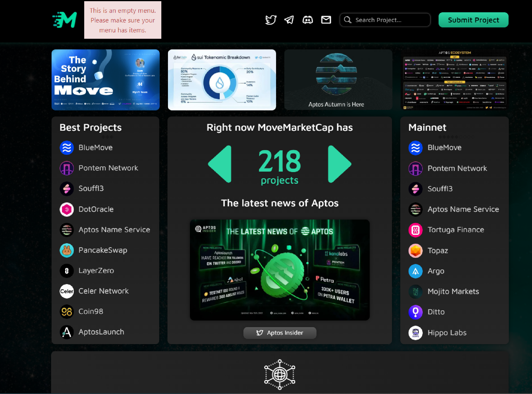The width and height of the screenshot is (532, 394).
Task: Click the Tortuga Finance icon
Action: tap(416, 230)
